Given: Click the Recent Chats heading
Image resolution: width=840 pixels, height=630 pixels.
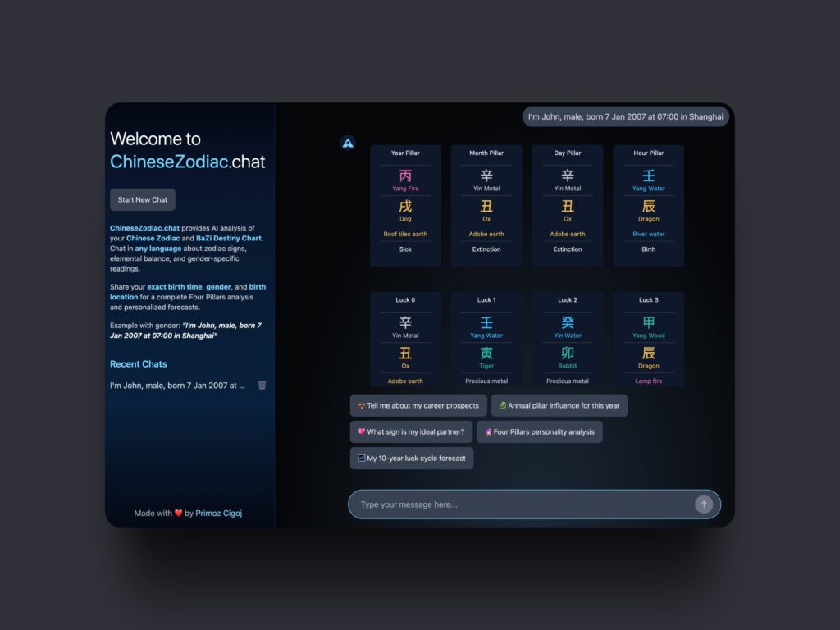Looking at the screenshot, I should pos(138,363).
